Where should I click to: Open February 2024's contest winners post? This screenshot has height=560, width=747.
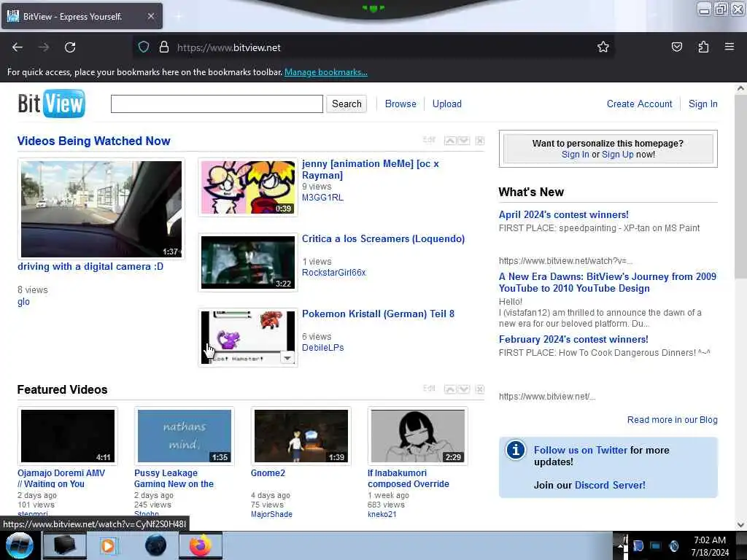pyautogui.click(x=573, y=340)
